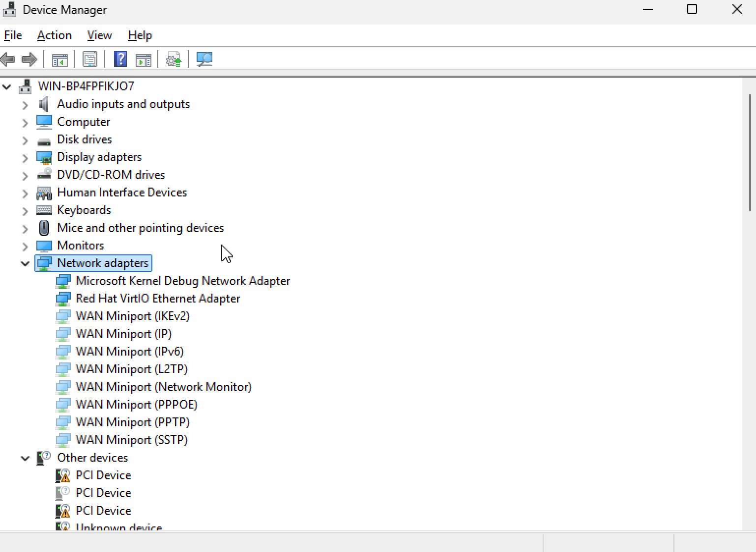
Task: Select the WIN-BP4FPFIKJO7 computer root icon
Action: click(x=25, y=86)
